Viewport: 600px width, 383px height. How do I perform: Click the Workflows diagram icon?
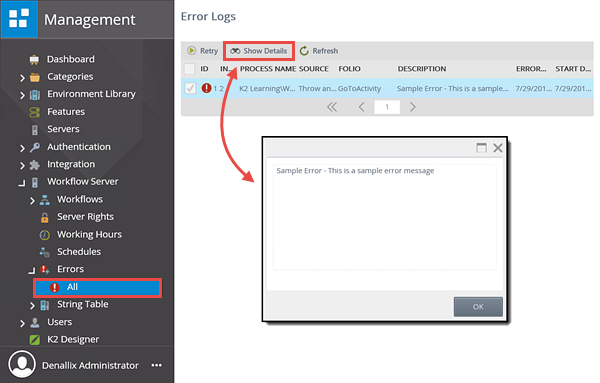click(45, 200)
